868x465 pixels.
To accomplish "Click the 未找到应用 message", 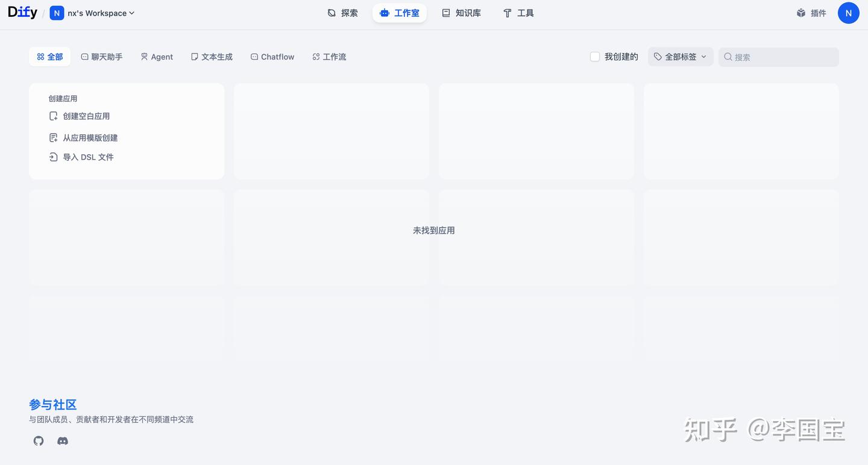I will 434,230.
